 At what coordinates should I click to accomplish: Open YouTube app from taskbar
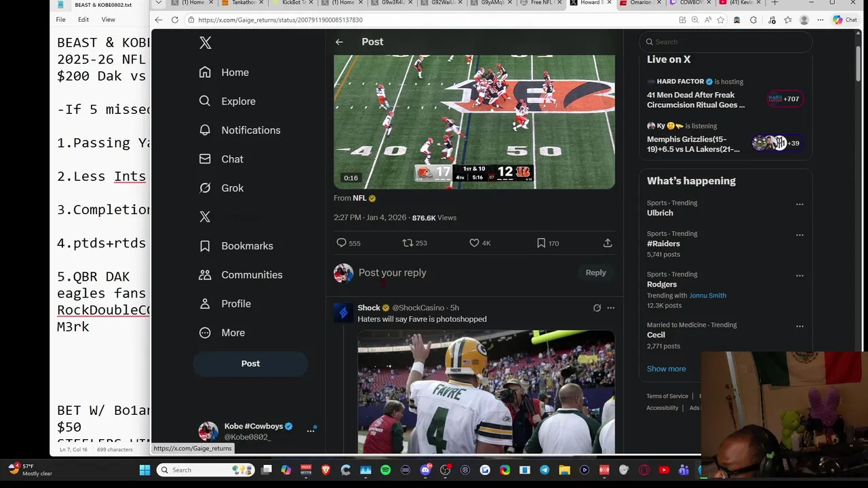pos(664,470)
